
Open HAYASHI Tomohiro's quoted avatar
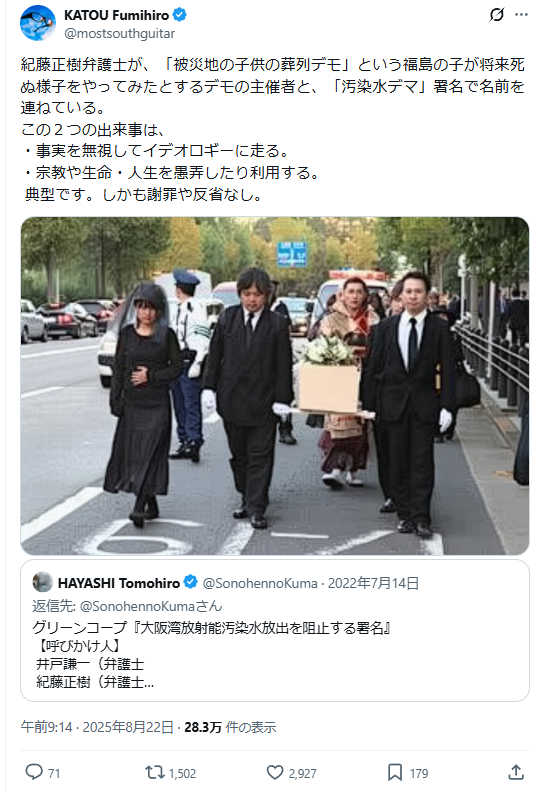point(42,582)
